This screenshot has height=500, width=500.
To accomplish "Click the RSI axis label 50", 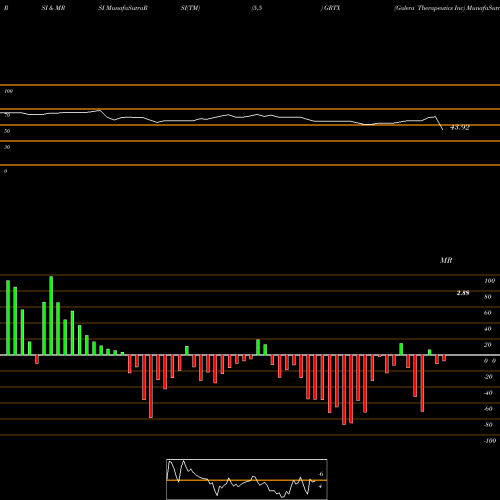I will coord(7,131).
